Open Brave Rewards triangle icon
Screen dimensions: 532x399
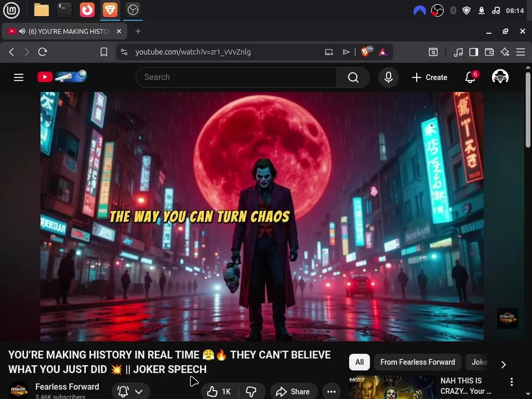pyautogui.click(x=383, y=52)
